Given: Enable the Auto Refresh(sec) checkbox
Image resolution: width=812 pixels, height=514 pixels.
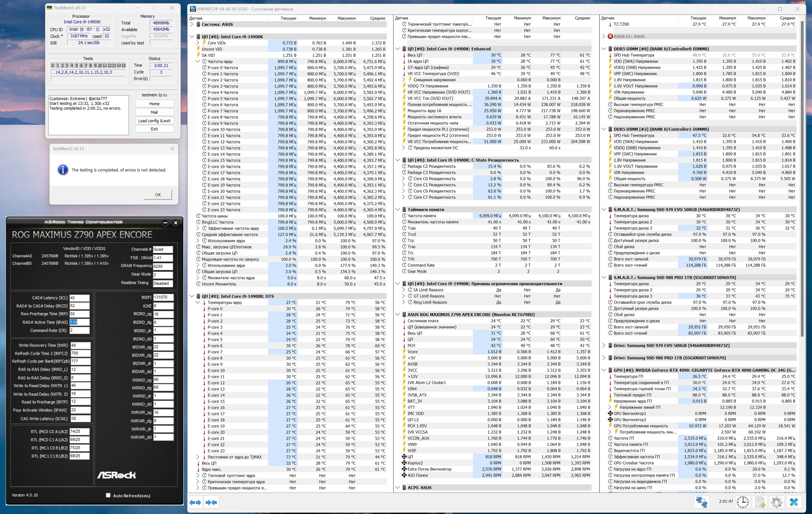Looking at the screenshot, I should 108,495.
